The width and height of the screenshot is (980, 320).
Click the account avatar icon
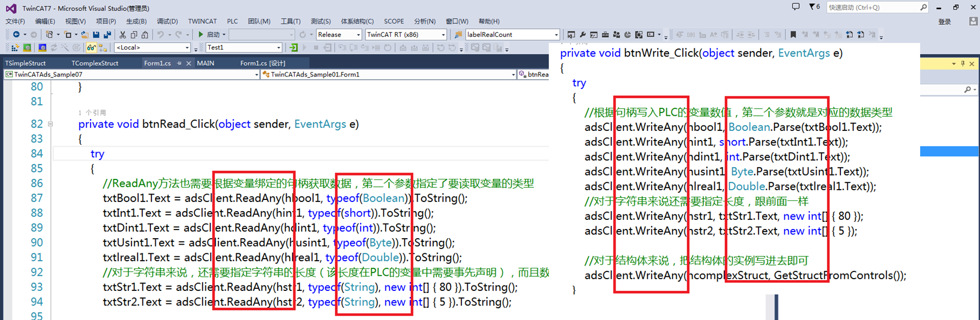(x=973, y=22)
